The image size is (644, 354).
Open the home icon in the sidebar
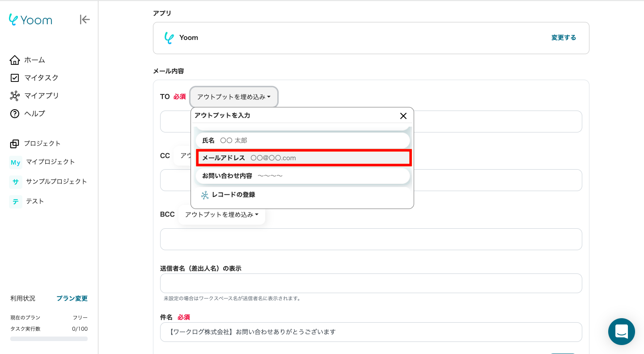pos(15,60)
